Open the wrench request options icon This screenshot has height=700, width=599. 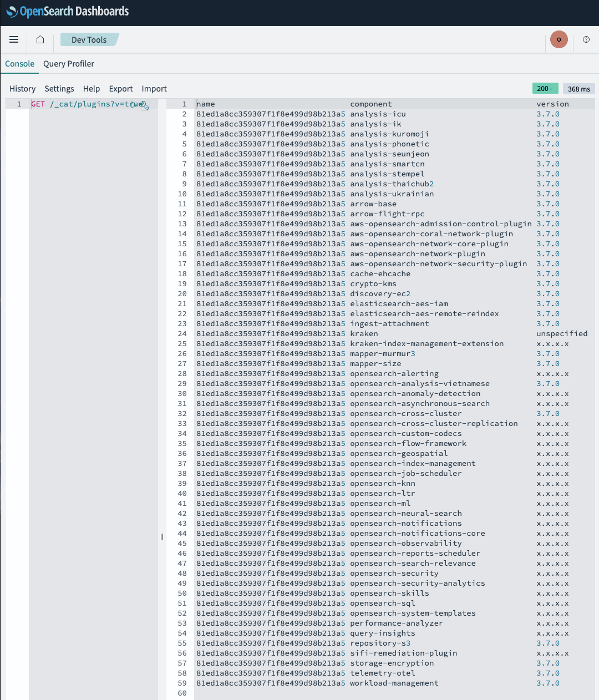144,105
